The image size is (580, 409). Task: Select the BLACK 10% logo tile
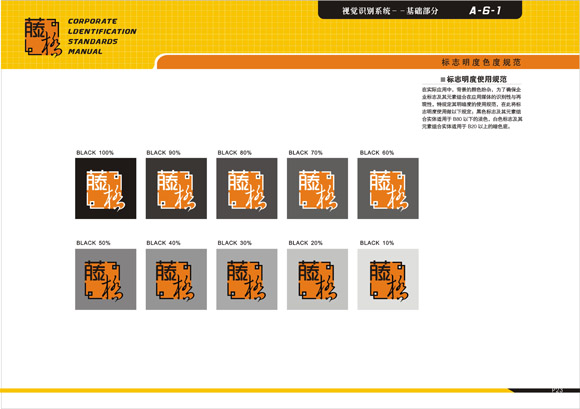pyautogui.click(x=388, y=279)
